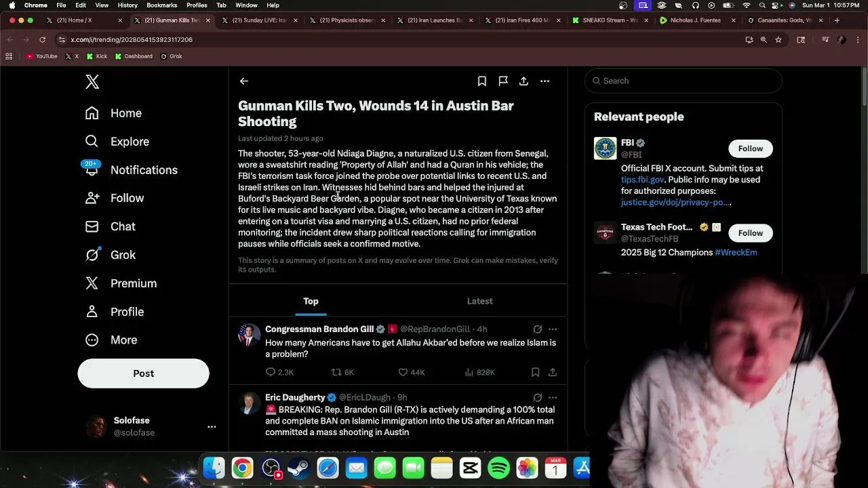Go to Home in sidebar
This screenshot has height=488, width=868.
point(113,113)
